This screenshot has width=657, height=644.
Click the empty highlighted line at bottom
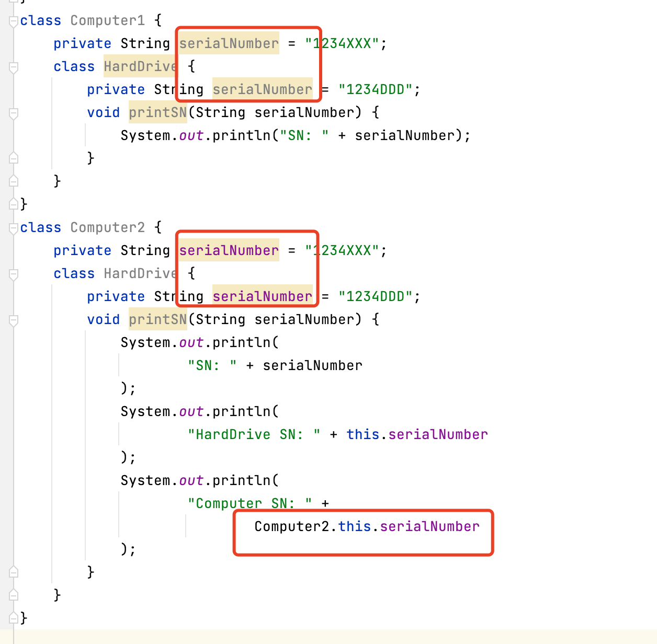pos(335,637)
